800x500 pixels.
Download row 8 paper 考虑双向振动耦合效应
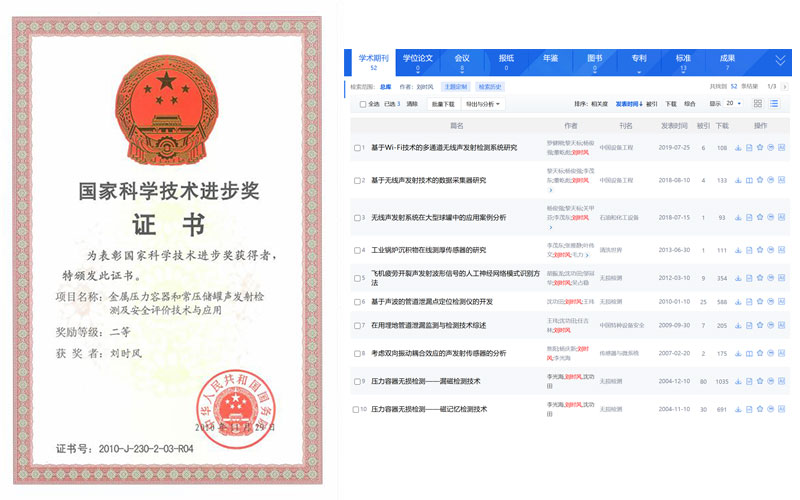[x=738, y=353]
